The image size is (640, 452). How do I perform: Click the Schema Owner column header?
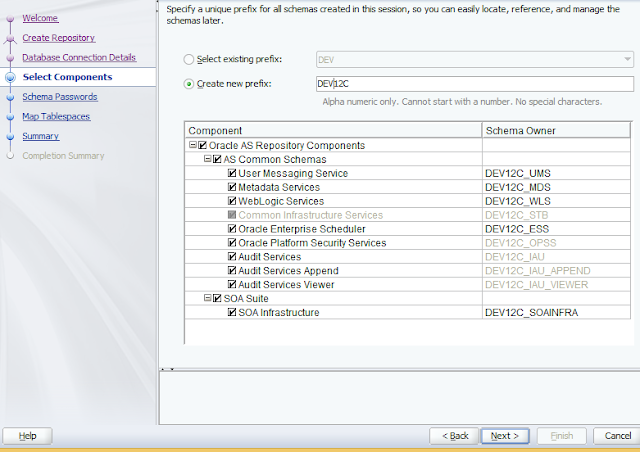(556, 131)
